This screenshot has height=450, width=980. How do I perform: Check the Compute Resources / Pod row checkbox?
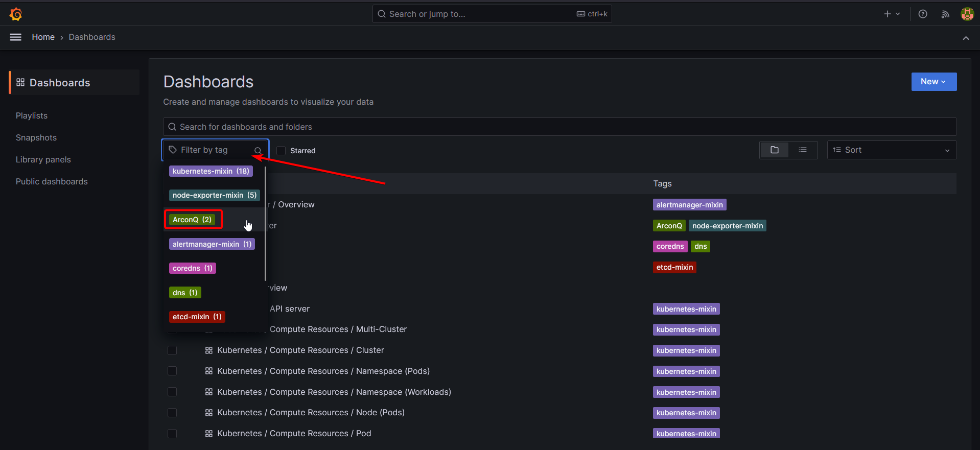coord(172,434)
